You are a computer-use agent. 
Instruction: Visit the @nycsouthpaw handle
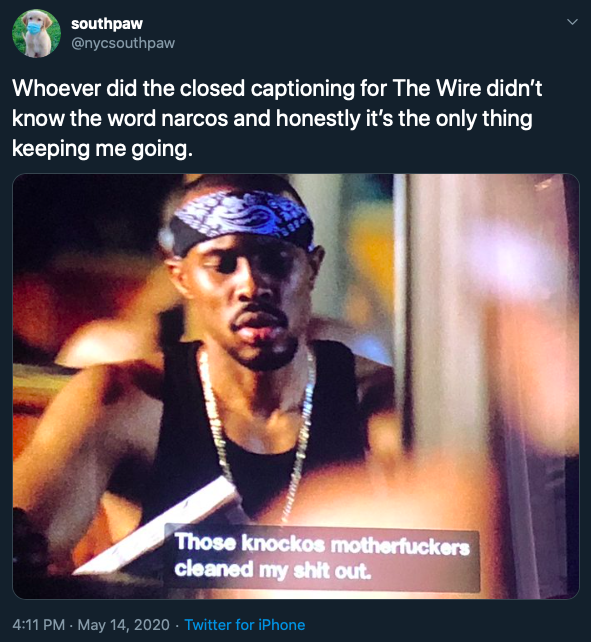(123, 43)
